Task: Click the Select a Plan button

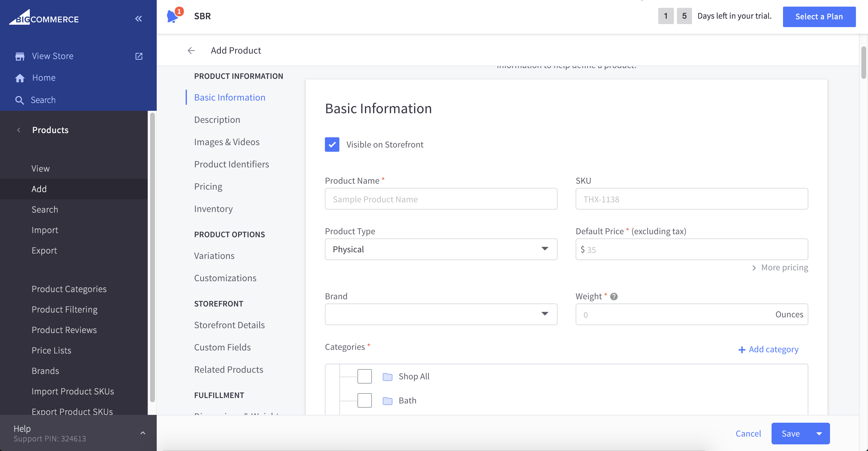Action: click(819, 17)
